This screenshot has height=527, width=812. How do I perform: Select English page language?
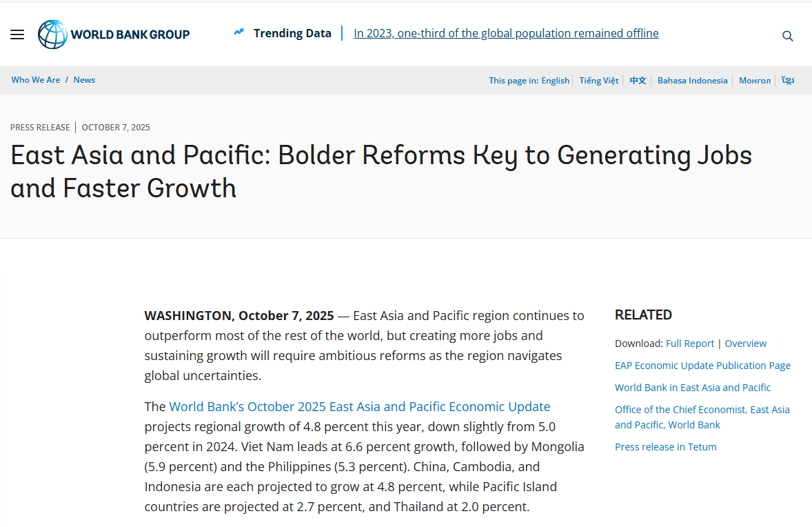pos(555,81)
